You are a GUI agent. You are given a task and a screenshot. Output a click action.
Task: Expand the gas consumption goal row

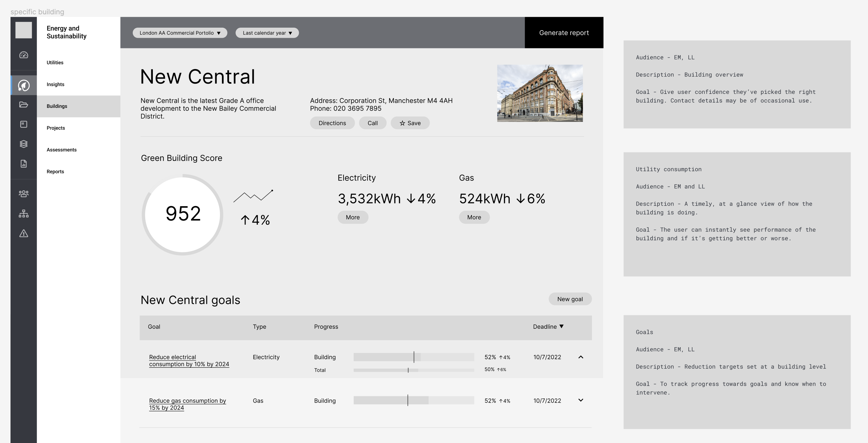580,400
